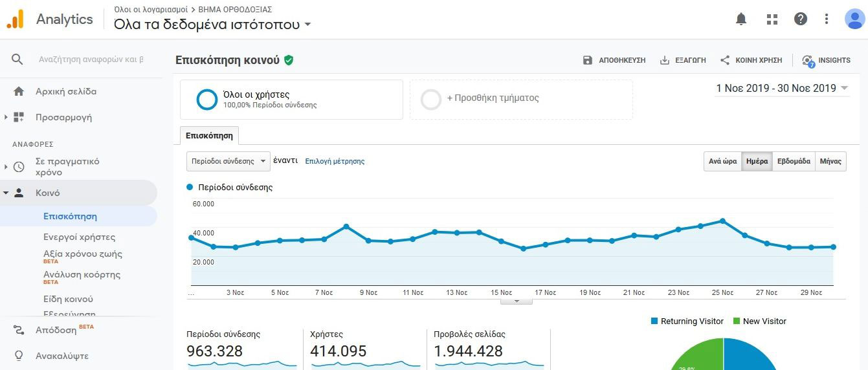
Task: Click the Προσαρμογή dashboard icon
Action: [19, 117]
